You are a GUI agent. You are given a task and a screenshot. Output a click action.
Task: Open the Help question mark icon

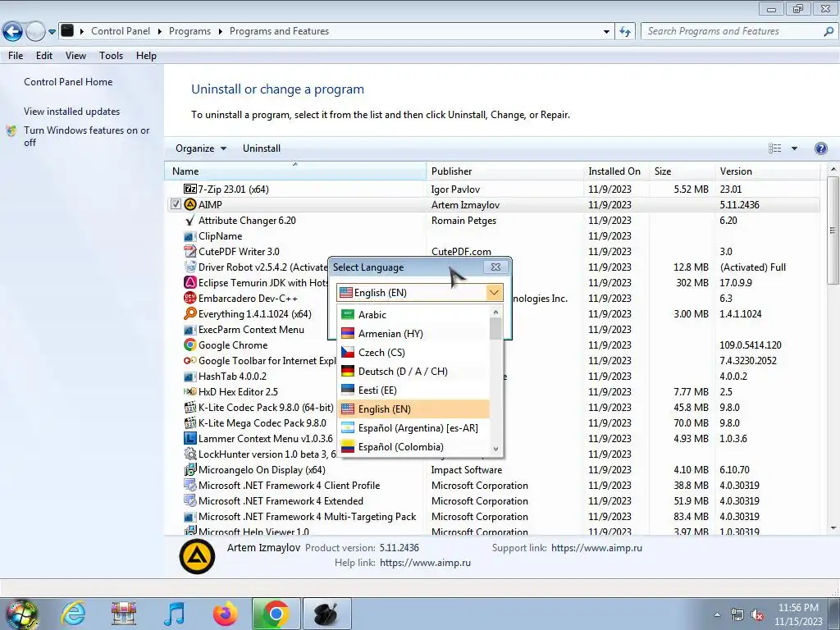820,148
